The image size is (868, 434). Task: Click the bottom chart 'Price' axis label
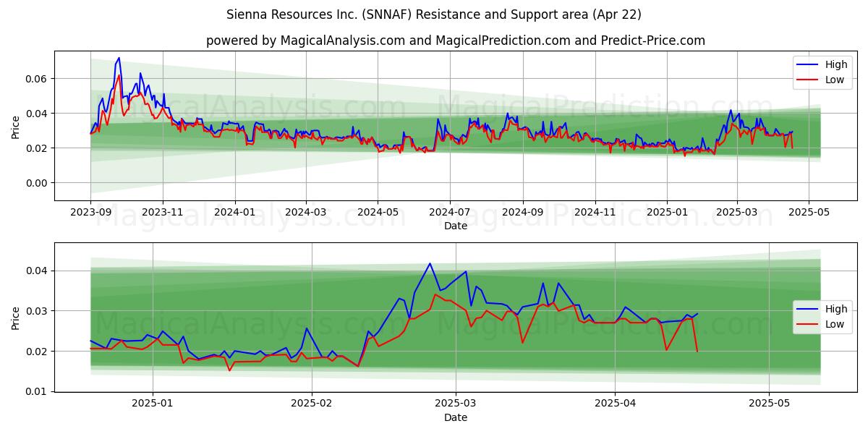click(x=16, y=317)
